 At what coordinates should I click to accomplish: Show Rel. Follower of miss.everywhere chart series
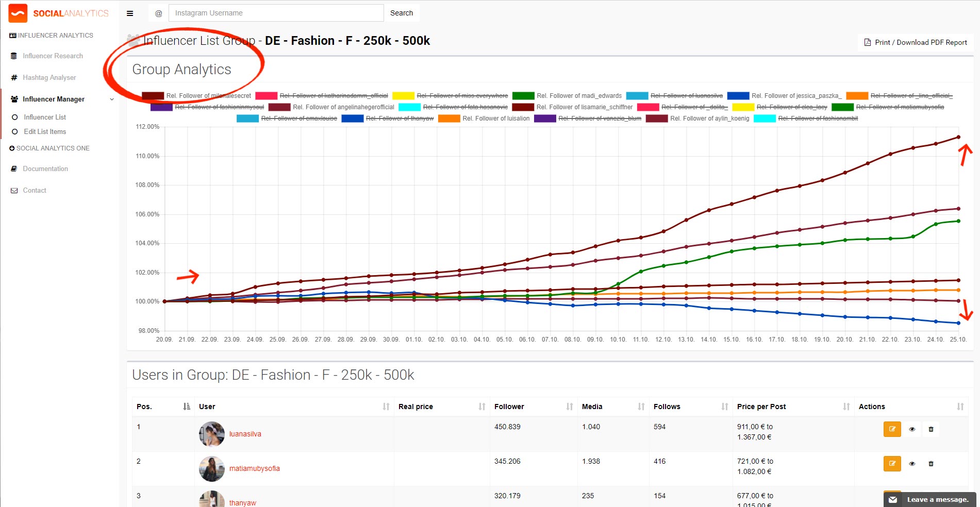click(x=462, y=95)
